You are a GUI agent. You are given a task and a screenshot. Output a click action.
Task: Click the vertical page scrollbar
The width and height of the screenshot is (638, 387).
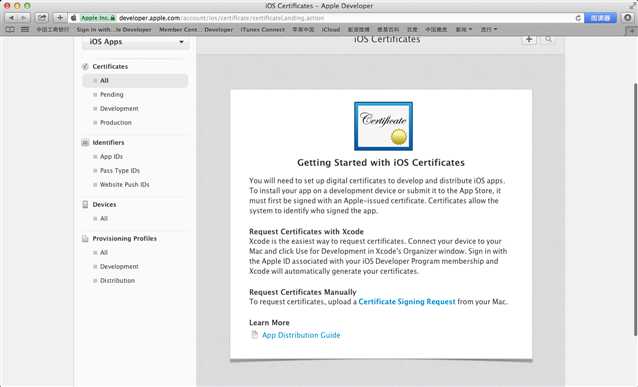[635, 210]
